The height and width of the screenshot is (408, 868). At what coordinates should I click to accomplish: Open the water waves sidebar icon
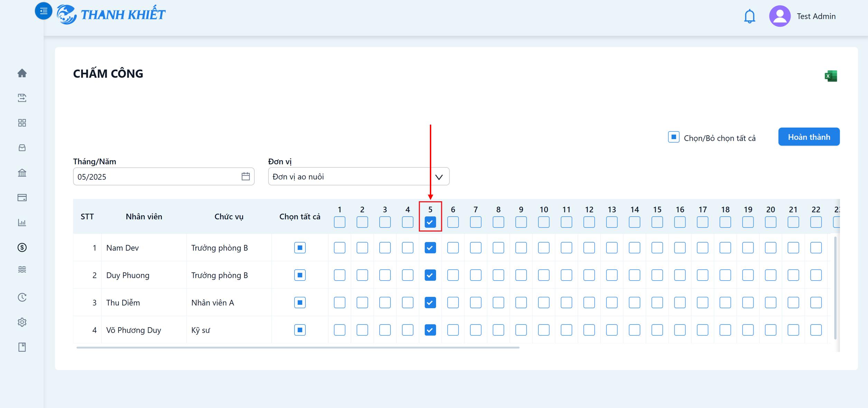coord(22,269)
